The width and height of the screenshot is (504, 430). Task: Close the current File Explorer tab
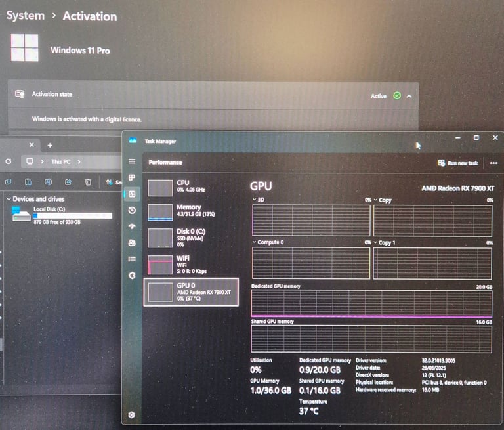click(x=31, y=145)
